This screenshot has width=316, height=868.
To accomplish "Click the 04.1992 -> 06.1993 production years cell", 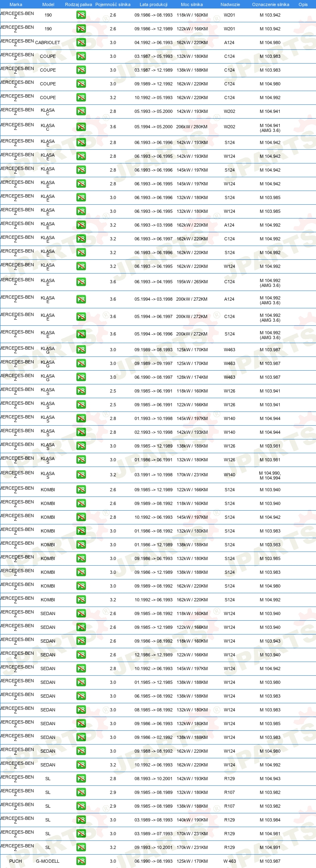I will tap(154, 42).
